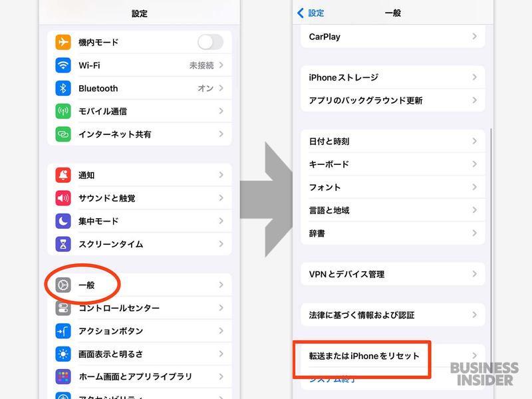Screen dimensions: 532x399
Task: Open スクリーンタイム settings
Action: tap(140, 244)
